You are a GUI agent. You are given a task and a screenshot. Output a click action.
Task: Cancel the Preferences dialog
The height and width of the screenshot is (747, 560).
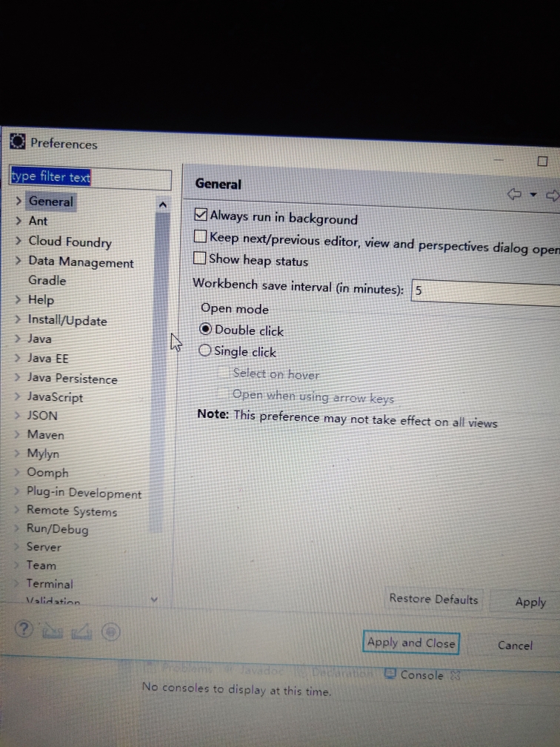[515, 645]
